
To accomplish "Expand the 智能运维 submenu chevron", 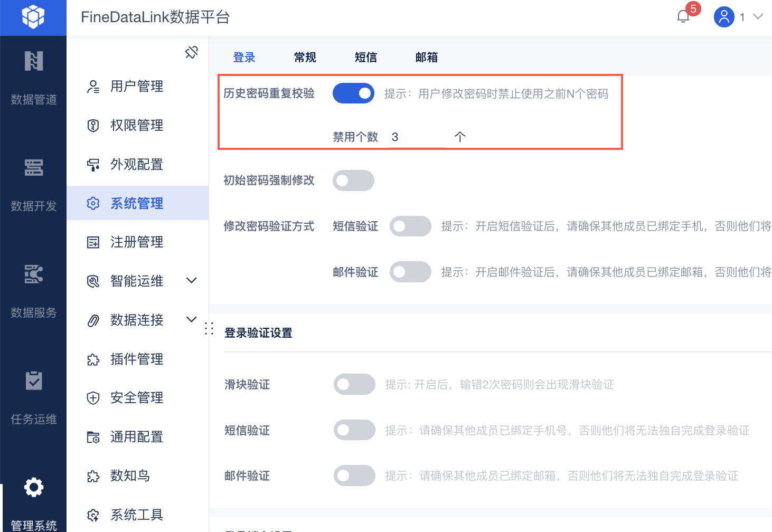I will click(192, 281).
